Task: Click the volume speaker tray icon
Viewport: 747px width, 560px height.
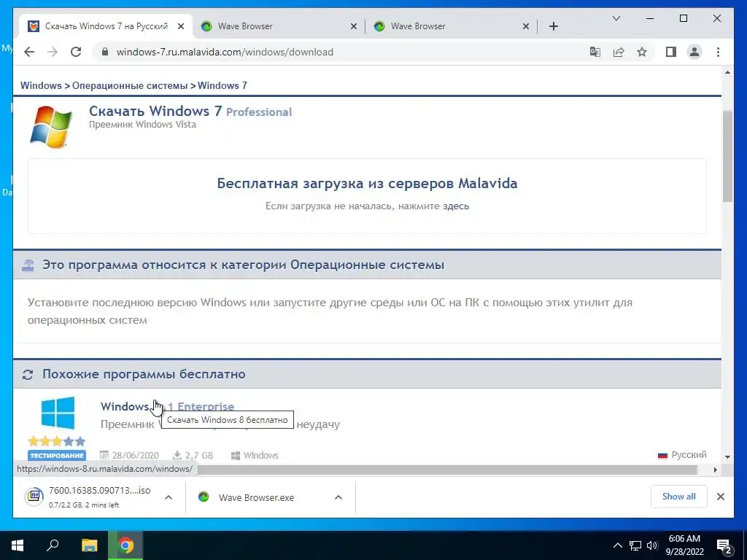Action: 652,545
